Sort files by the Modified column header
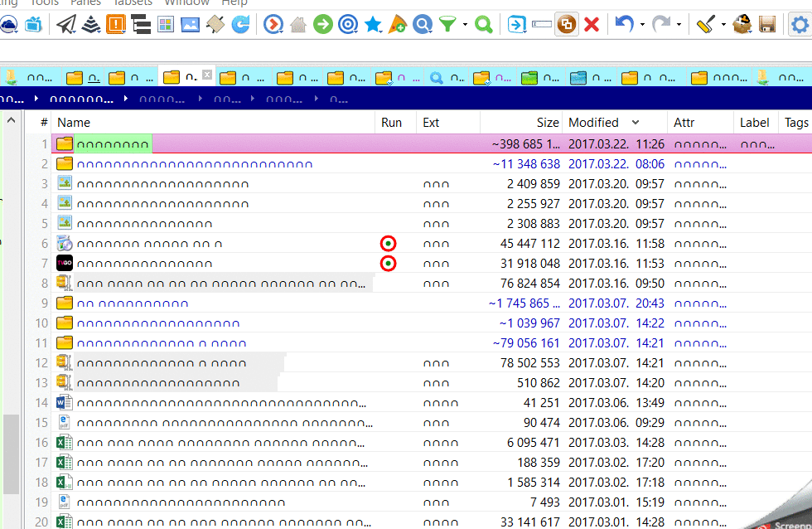 point(593,123)
